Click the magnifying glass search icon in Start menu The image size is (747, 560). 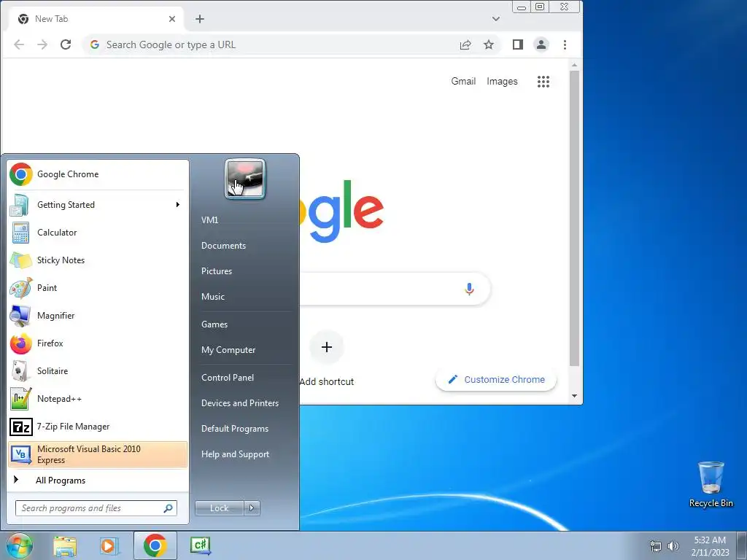tap(168, 508)
